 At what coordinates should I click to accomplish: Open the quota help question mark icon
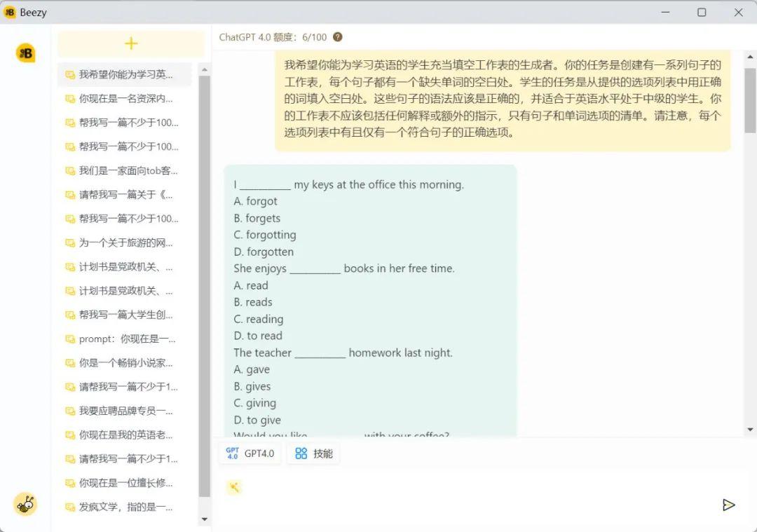338,38
